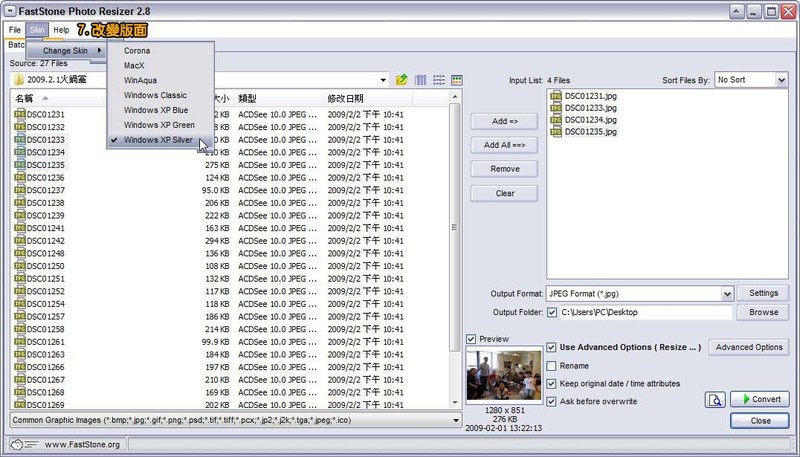
Task: Click the icon of DSC01234.jpg in input list
Action: coord(556,120)
